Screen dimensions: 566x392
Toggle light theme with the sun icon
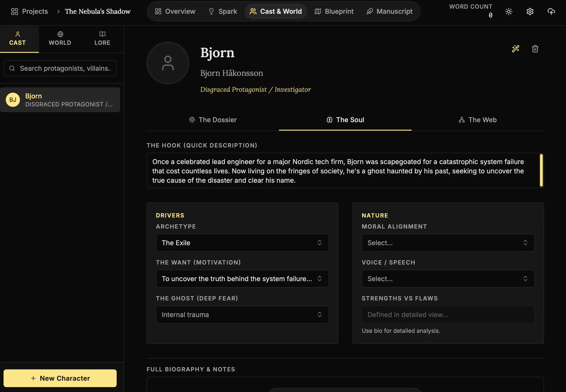click(509, 12)
